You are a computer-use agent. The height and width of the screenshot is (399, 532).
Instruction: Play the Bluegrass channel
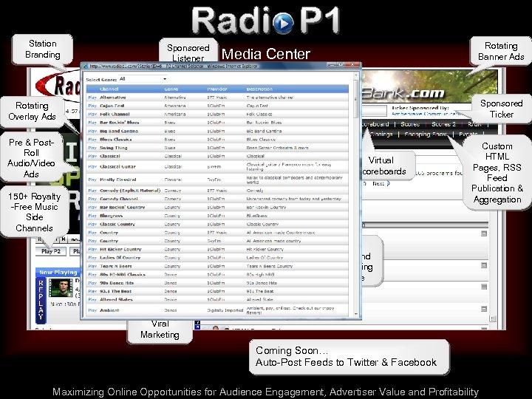[x=92, y=216]
